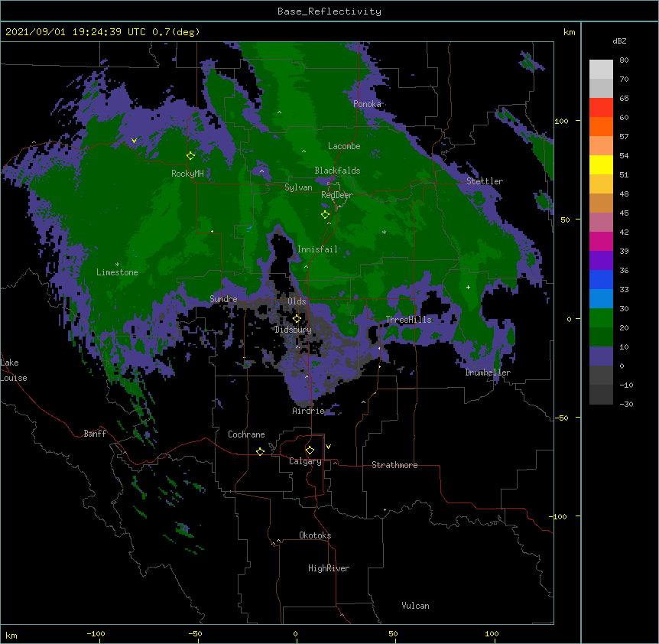Select the yellow diamond marker below Olds

coord(297,318)
